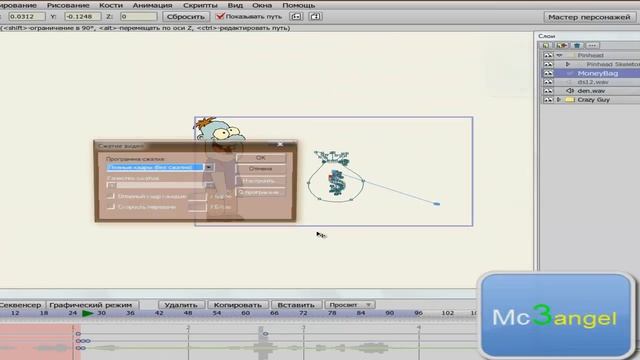Hide the MoneyBag layer

coord(548,73)
